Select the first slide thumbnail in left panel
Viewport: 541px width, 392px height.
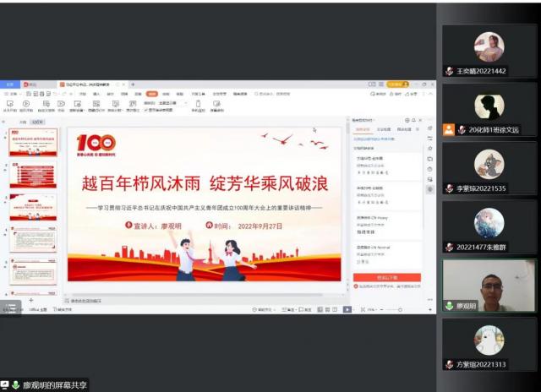coord(34,144)
